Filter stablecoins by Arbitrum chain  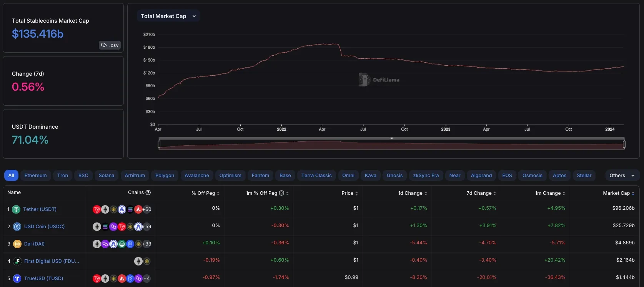135,176
